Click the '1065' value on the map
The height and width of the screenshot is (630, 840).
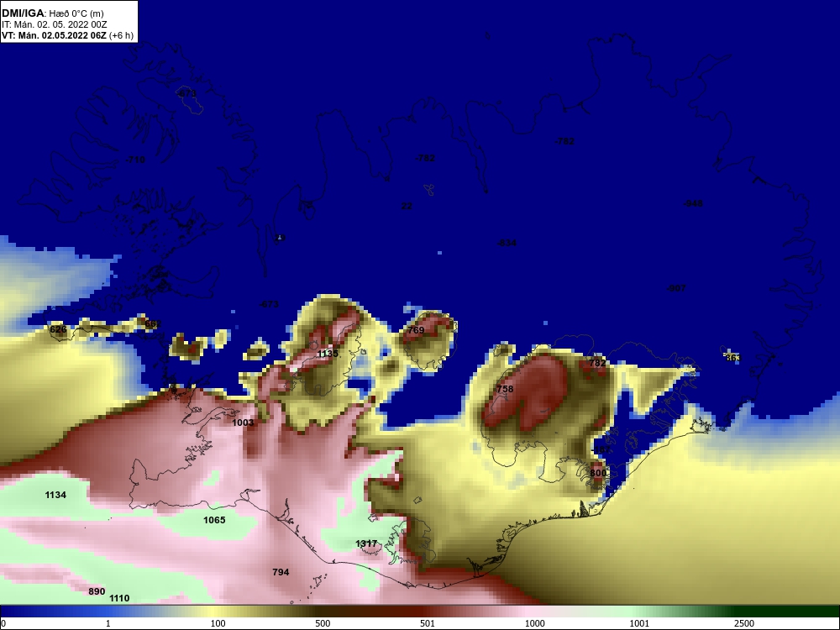coord(214,520)
